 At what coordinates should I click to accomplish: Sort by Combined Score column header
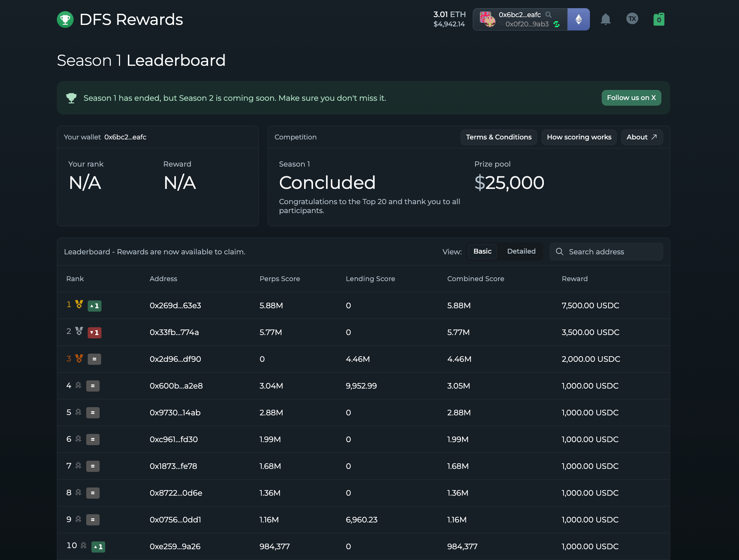point(475,279)
